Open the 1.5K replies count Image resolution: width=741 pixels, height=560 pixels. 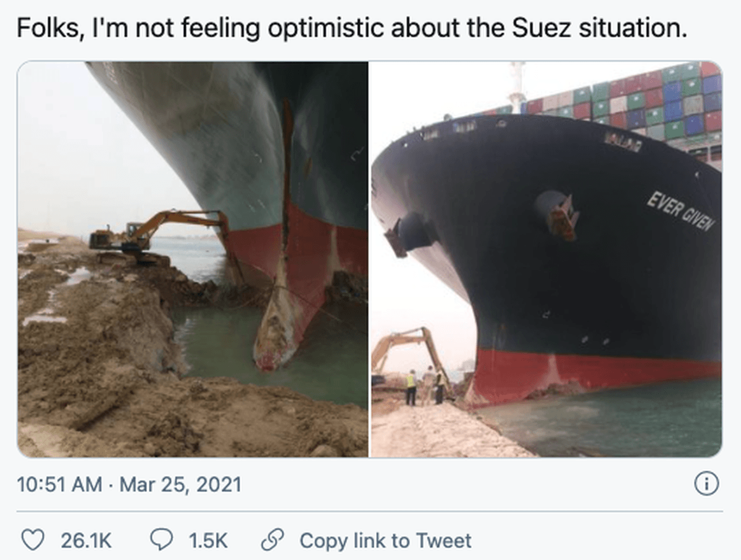208,541
